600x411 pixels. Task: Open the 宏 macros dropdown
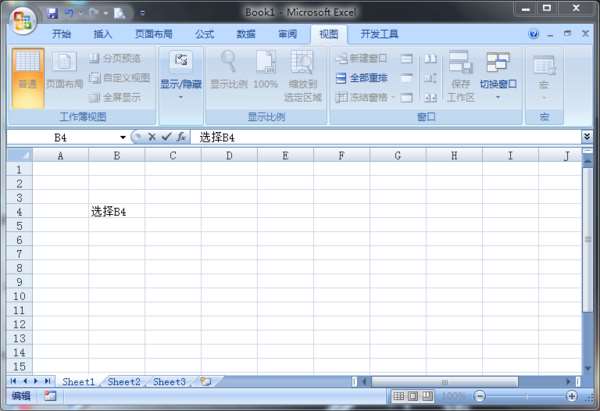(x=544, y=78)
